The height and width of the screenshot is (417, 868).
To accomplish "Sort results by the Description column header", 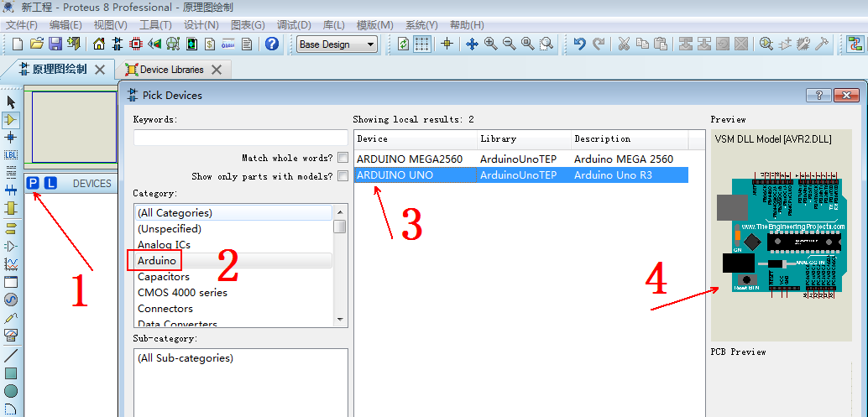I will pyautogui.click(x=630, y=138).
